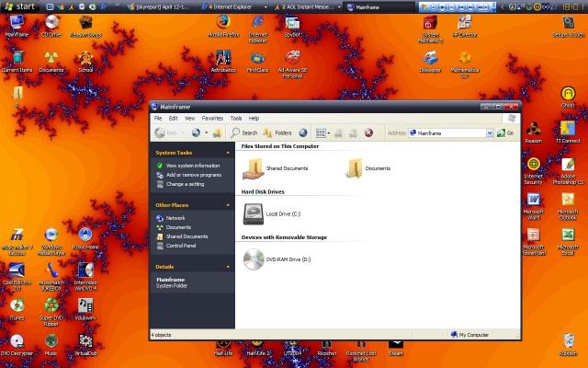Open TI Connect desktop icon
This screenshot has width=588, height=368.
click(568, 132)
